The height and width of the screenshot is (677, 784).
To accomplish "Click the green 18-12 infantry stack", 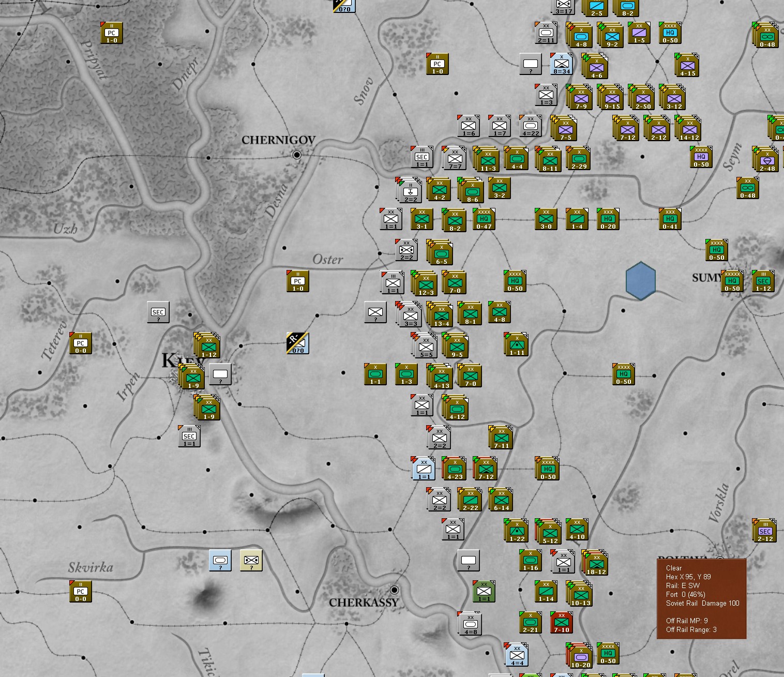I will (x=596, y=563).
